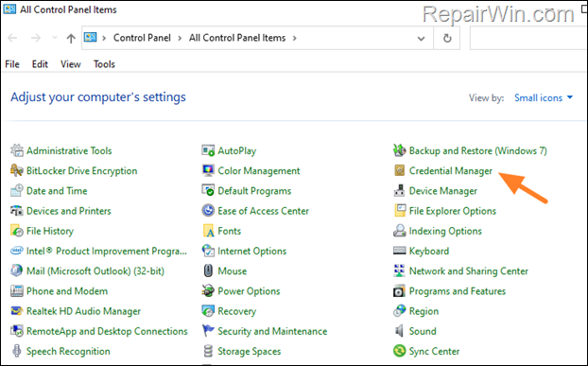Expand chevron before Control Panel breadcrumb
The image size is (588, 366).
coord(104,38)
